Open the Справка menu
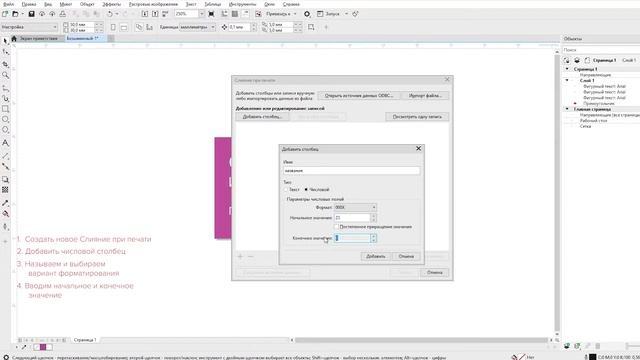Image resolution: width=640 pixels, height=360 pixels. [291, 4]
